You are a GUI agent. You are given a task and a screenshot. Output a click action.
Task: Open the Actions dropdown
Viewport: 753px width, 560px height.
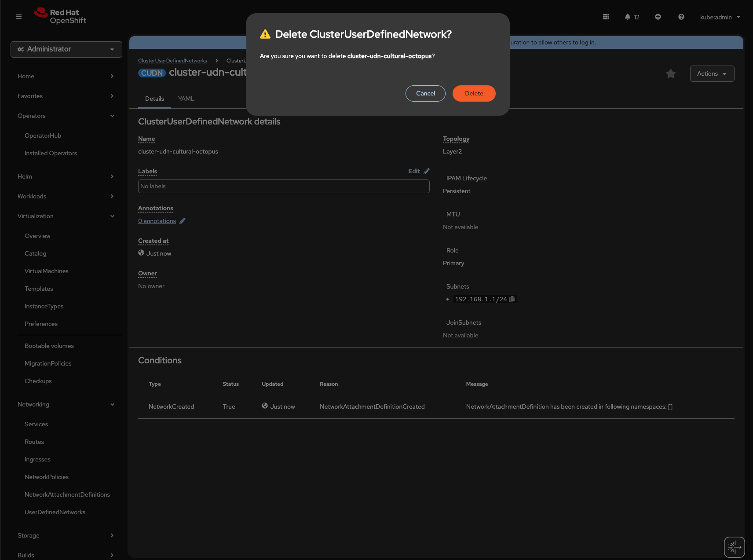[712, 73]
